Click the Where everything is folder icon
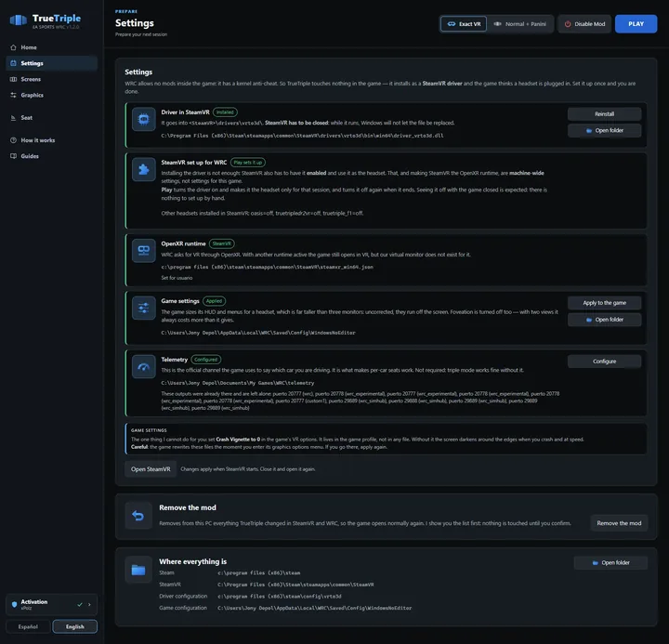This screenshot has height=644, width=669. [138, 570]
